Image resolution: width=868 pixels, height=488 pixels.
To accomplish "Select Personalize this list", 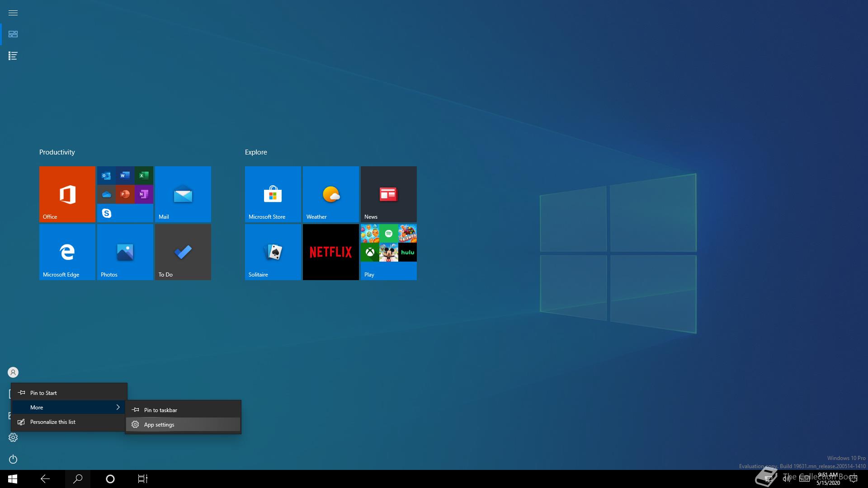I will pyautogui.click(x=69, y=422).
